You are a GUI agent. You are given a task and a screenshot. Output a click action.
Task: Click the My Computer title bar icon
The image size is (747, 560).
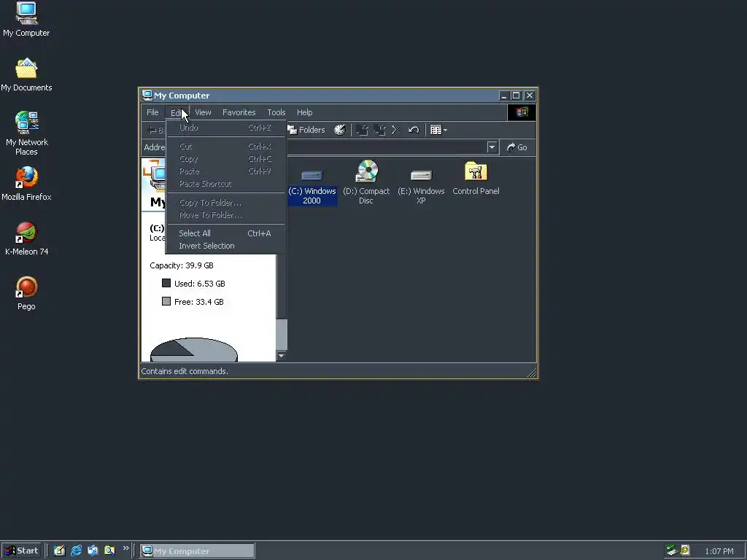147,96
